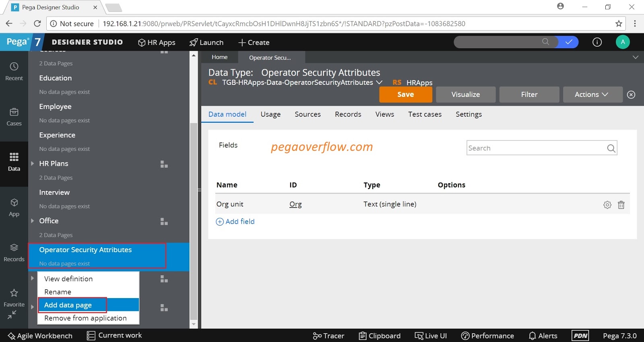Open the HR Apps application menu

pos(157,42)
